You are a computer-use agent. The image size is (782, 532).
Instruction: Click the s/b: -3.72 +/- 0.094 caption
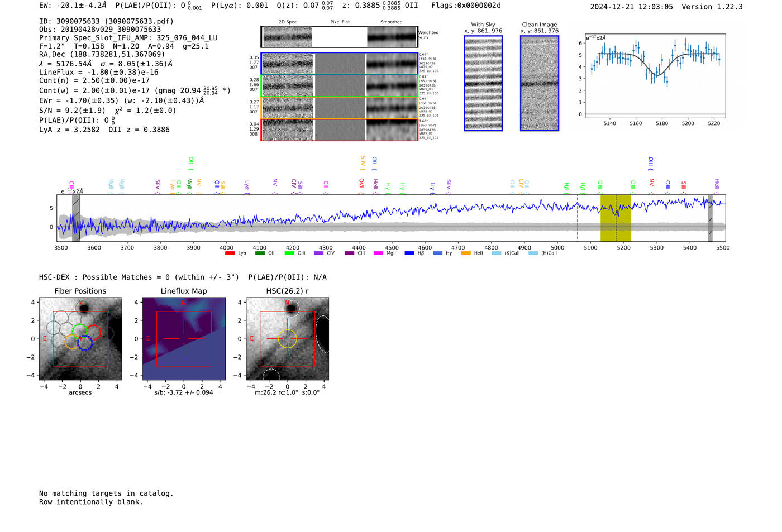tap(184, 392)
